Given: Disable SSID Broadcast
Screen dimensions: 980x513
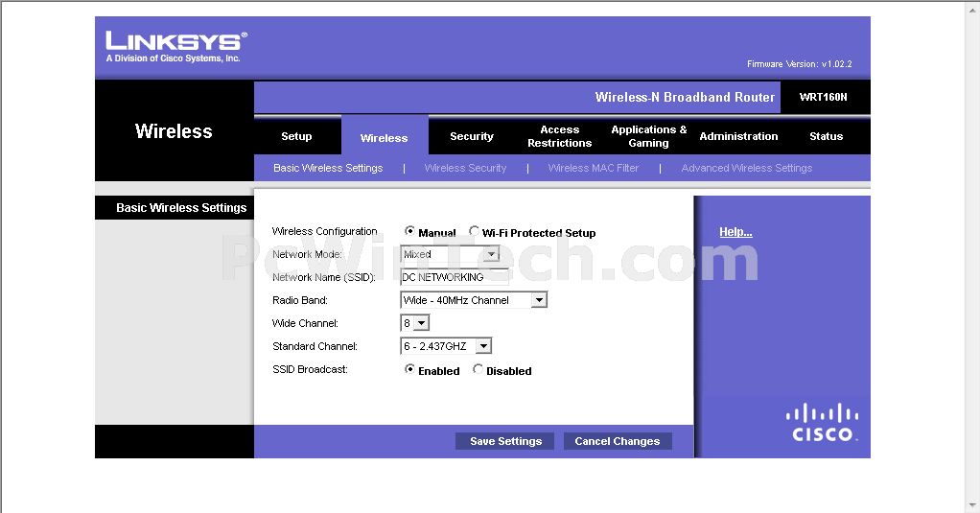Looking at the screenshot, I should pyautogui.click(x=478, y=369).
